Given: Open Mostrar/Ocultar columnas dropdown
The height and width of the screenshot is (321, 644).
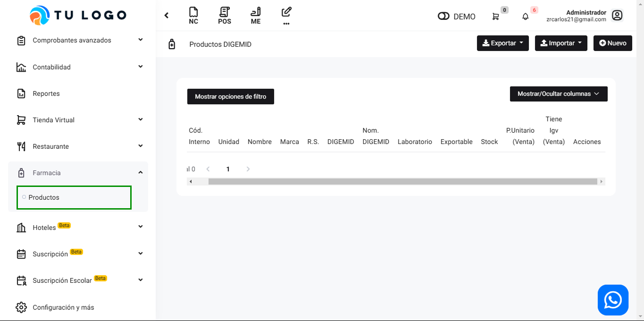Looking at the screenshot, I should tap(558, 94).
